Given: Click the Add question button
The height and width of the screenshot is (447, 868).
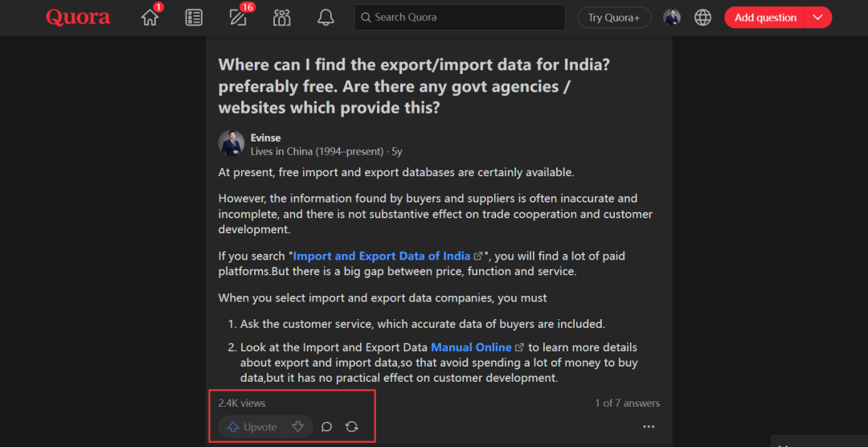Looking at the screenshot, I should click(x=765, y=18).
